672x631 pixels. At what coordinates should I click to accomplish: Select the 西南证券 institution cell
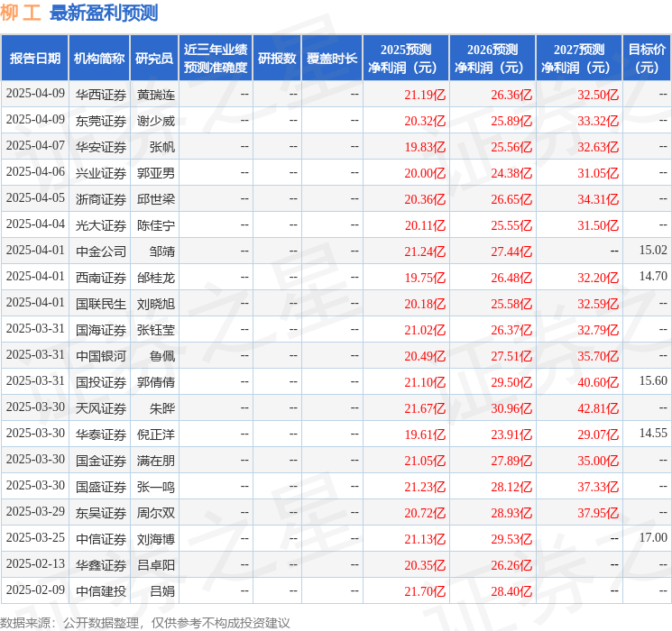click(x=101, y=278)
